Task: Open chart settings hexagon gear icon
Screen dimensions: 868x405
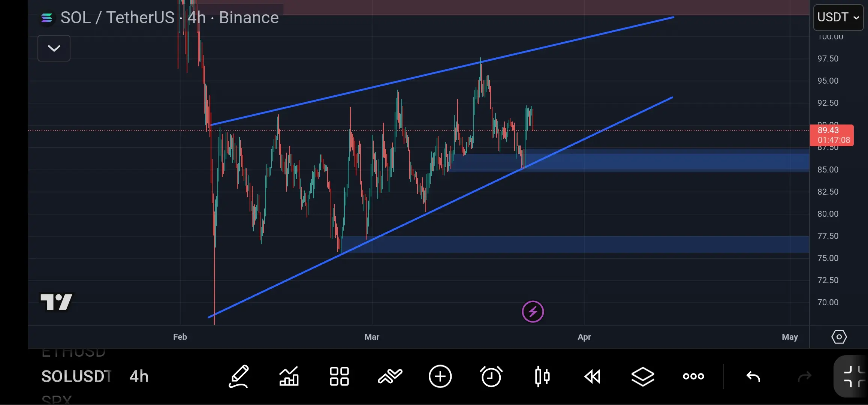Action: pos(839,337)
